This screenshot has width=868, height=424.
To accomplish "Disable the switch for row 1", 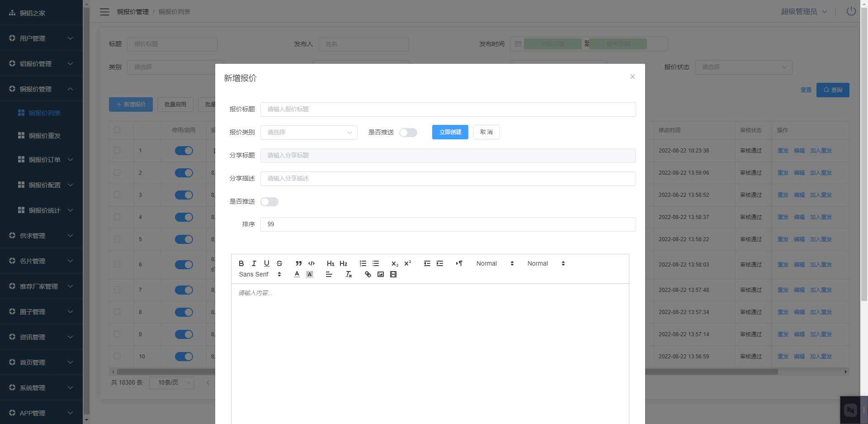I will [184, 151].
